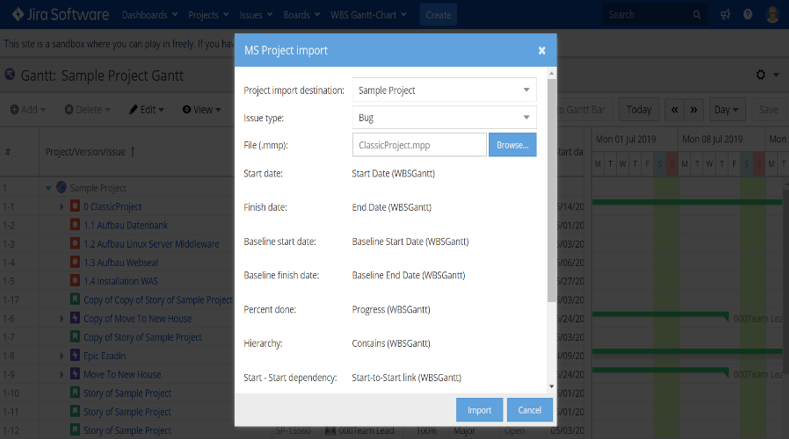Screen dimensions: 789x439
Task: Open the Dashboards menu
Action: point(149,15)
